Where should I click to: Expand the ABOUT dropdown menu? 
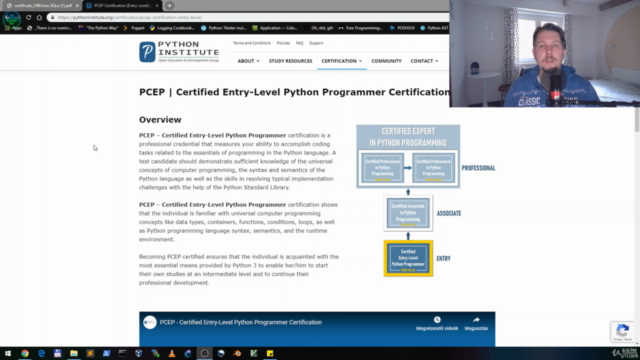(x=248, y=61)
